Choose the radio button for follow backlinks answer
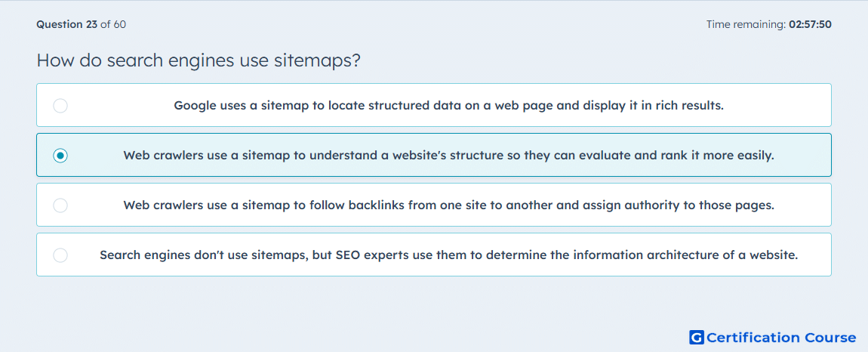 click(x=60, y=205)
